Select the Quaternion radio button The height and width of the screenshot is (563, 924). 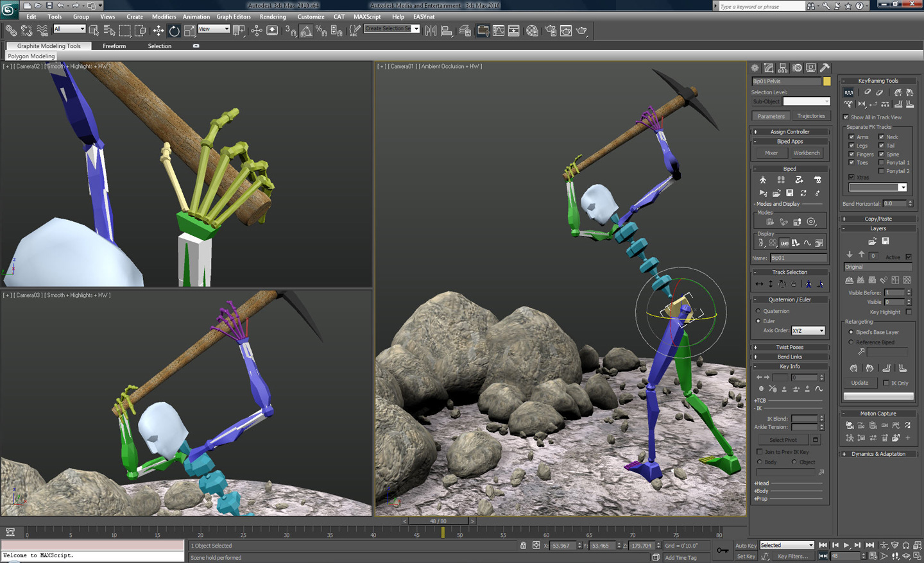pos(758,311)
